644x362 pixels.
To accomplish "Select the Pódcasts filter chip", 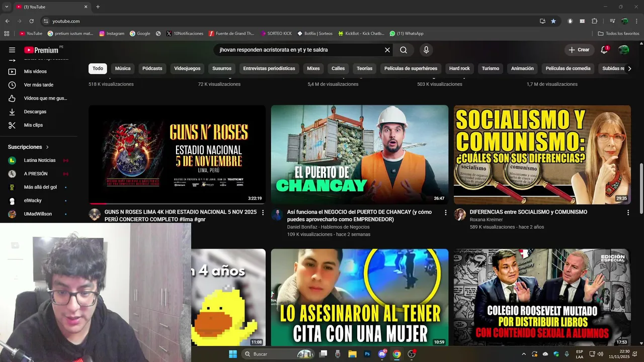I will (152, 68).
